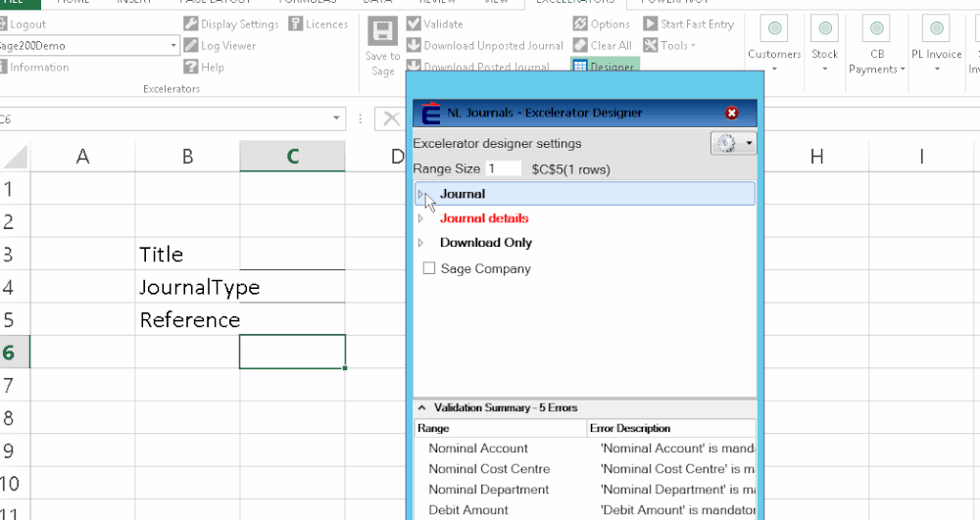
Task: Click Start Fast Entry
Action: [689, 24]
